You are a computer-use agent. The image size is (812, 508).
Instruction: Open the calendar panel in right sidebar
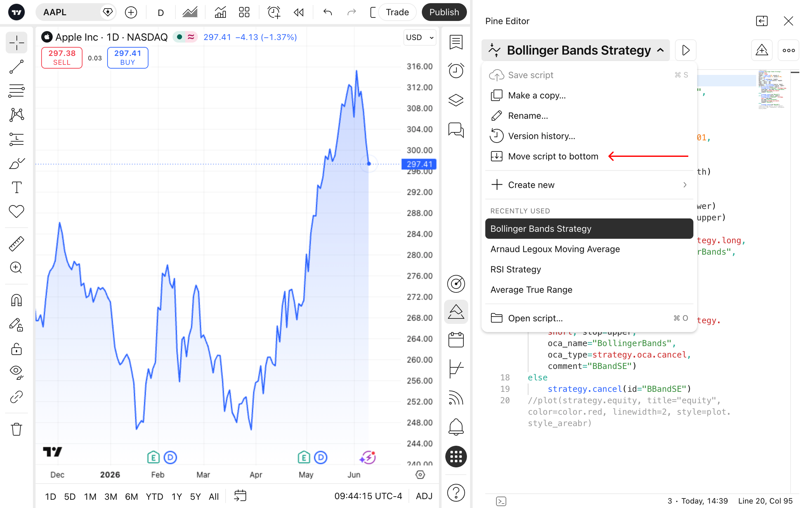point(456,340)
